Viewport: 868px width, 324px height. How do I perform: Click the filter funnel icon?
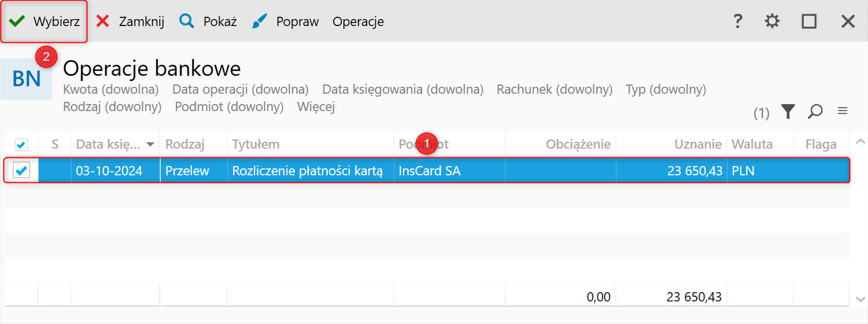coord(788,112)
